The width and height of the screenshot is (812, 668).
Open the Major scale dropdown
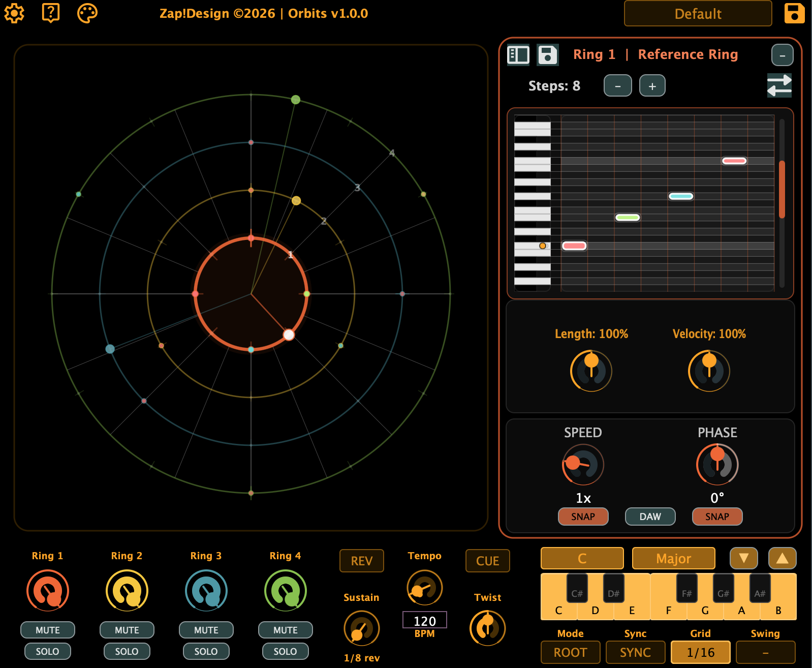coord(674,558)
